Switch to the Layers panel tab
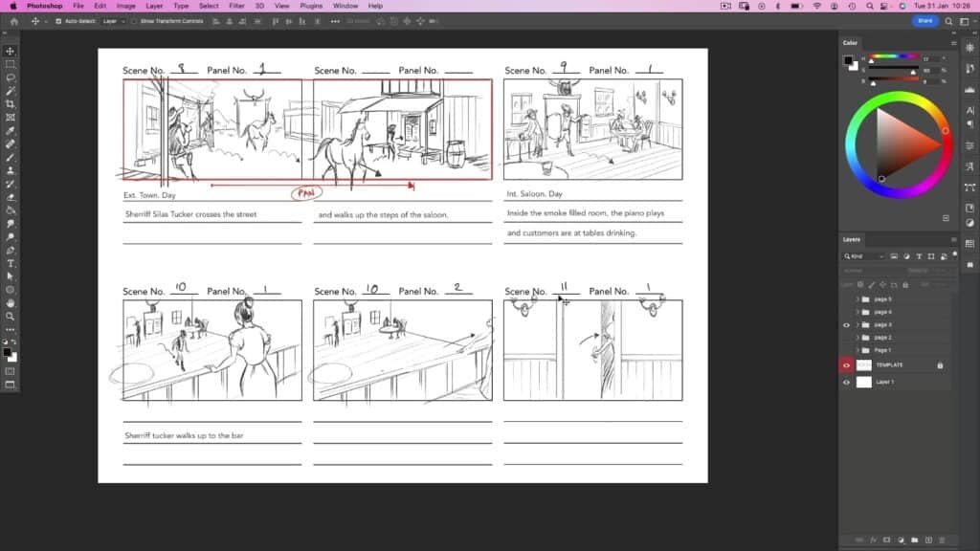Viewport: 980px width, 551px height. coord(851,240)
